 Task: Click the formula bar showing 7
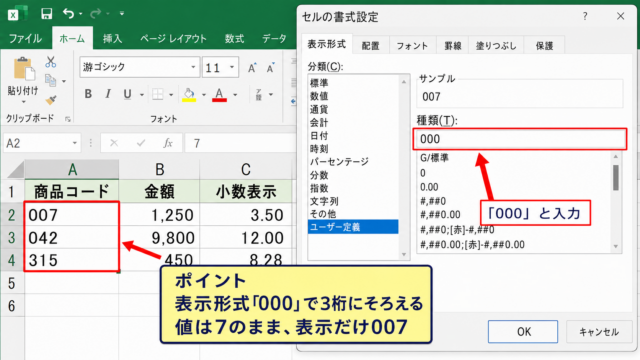[x=240, y=143]
